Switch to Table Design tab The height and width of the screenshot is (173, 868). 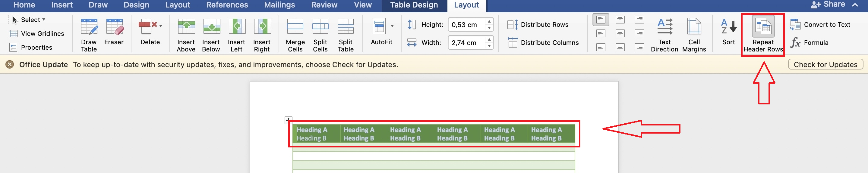[414, 5]
